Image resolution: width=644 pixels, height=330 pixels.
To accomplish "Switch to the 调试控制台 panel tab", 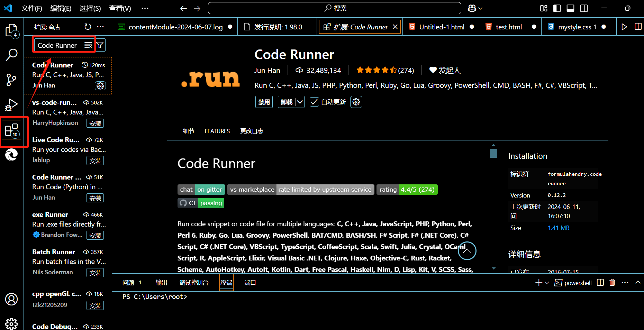I will (194, 283).
